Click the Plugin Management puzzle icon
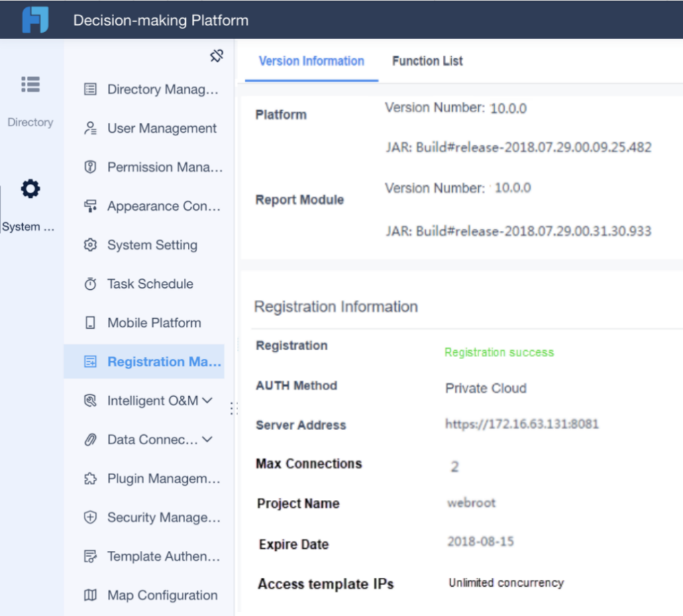The width and height of the screenshot is (683, 616). coord(90,479)
